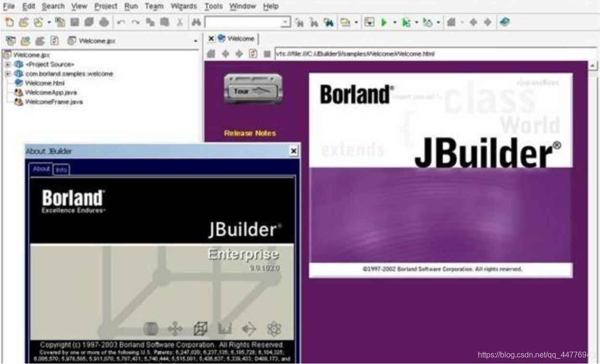Click the Debug project icon
600x364 pixels.
click(405, 22)
